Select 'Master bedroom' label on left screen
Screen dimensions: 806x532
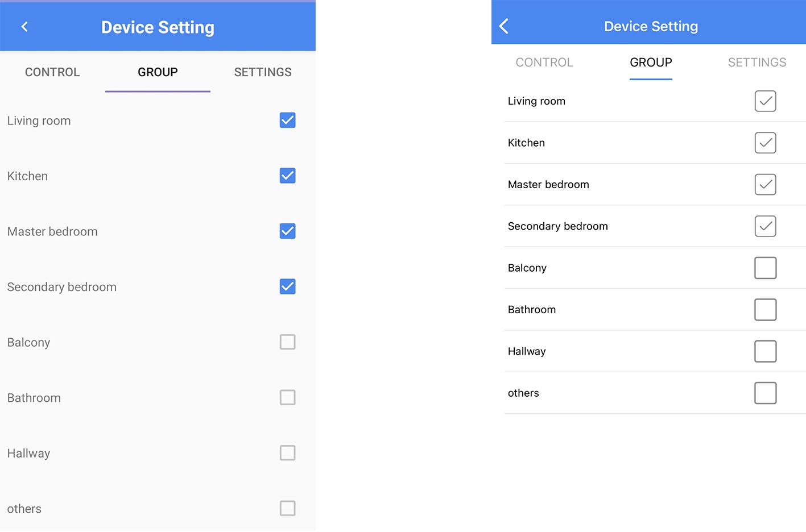(52, 231)
